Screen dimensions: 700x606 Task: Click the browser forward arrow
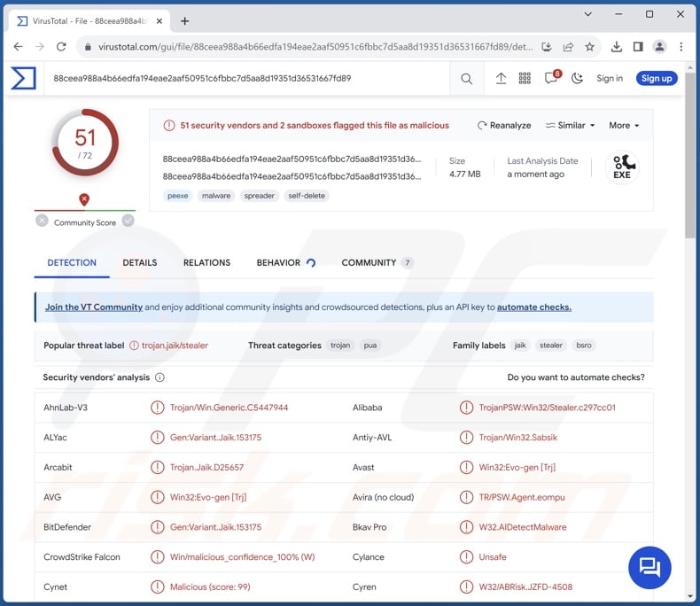(x=40, y=46)
